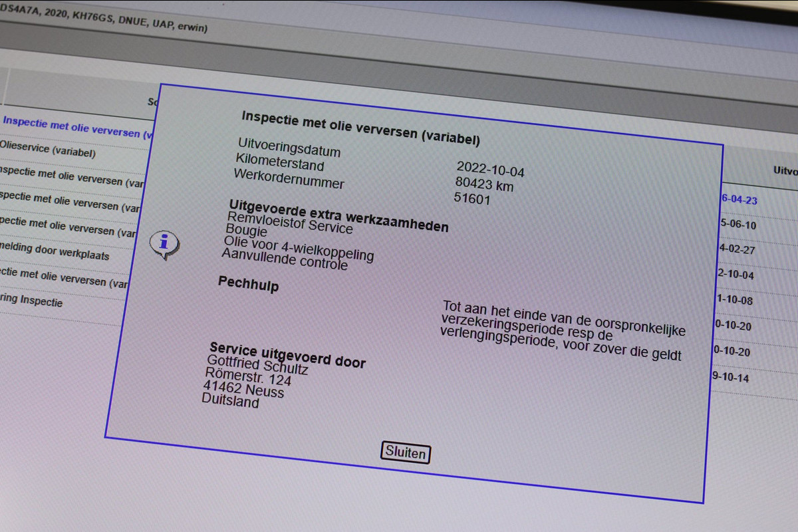Click the date ending 4-02-27

(736, 250)
